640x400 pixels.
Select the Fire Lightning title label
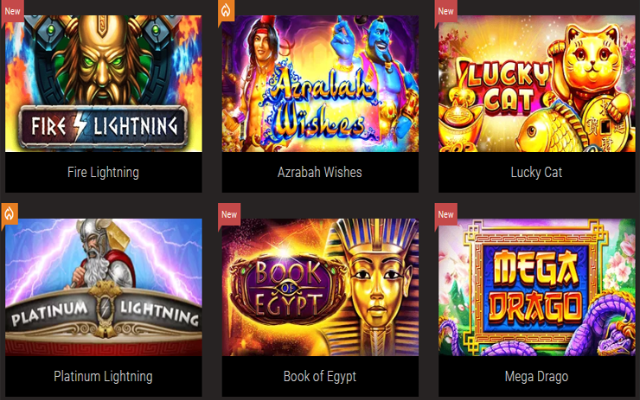(103, 172)
